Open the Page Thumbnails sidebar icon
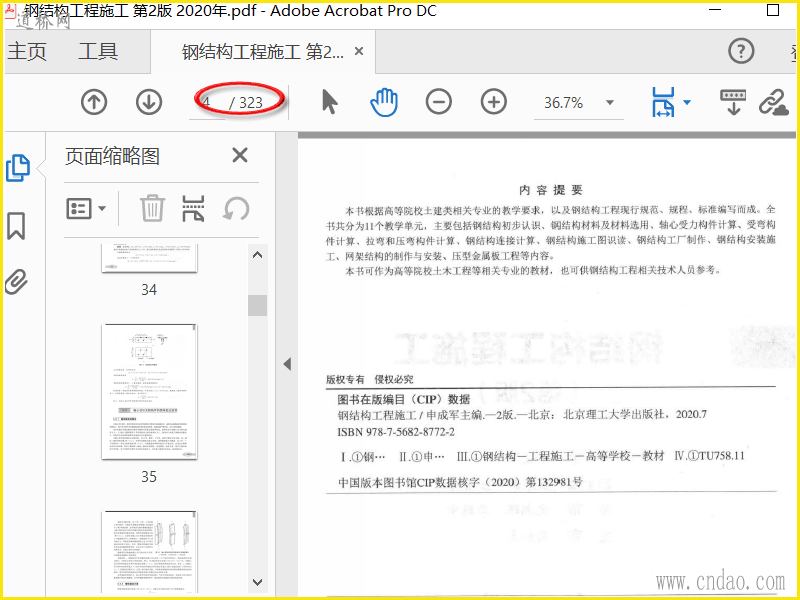 18,168
